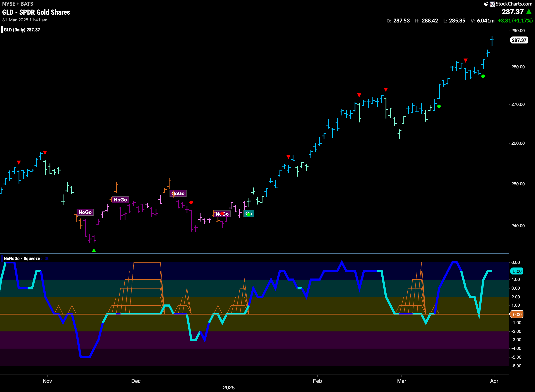Screen dimensions: 535x392
Task: Click the red triangle near mid-February around 272
Action: coord(359,95)
